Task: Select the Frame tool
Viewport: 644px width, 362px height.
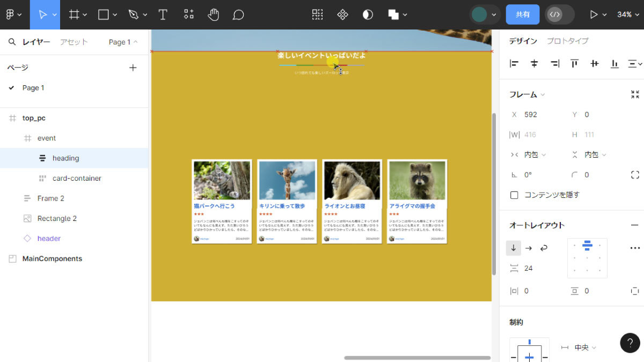Action: 74,14
